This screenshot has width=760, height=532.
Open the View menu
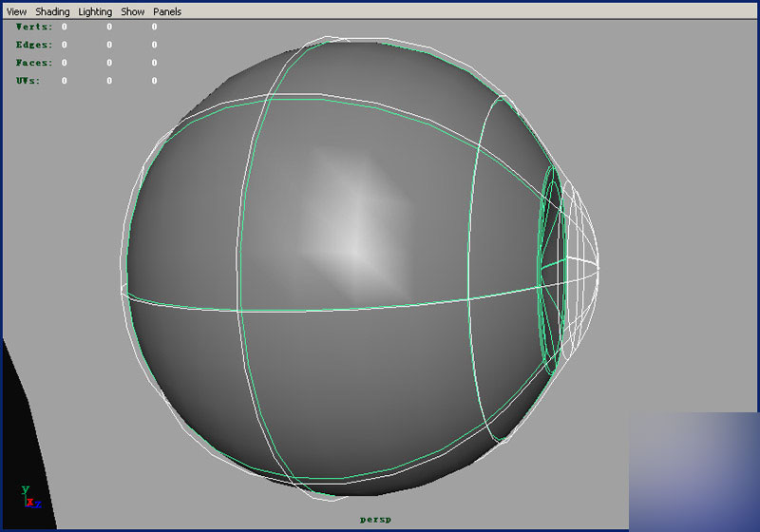(x=16, y=11)
